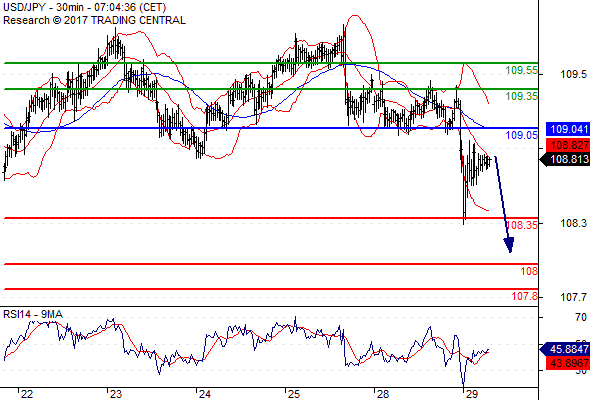Click the USD/JPY 30min chart title
Screen dimensions: 590x400
(85, 7)
